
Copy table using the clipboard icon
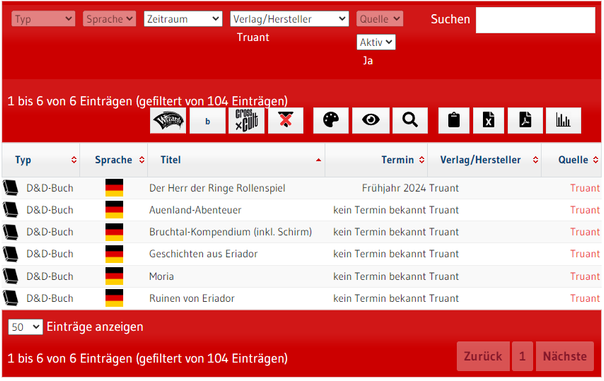tap(454, 121)
